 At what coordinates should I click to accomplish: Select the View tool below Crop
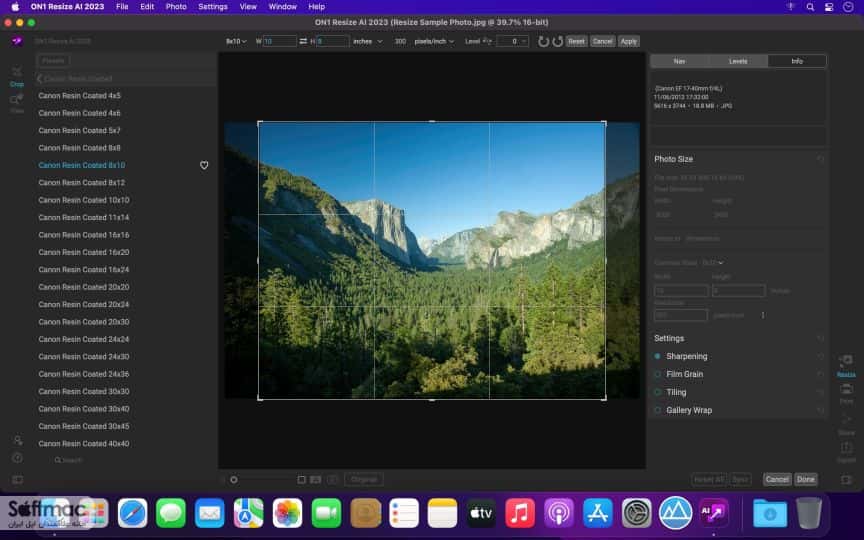click(17, 103)
